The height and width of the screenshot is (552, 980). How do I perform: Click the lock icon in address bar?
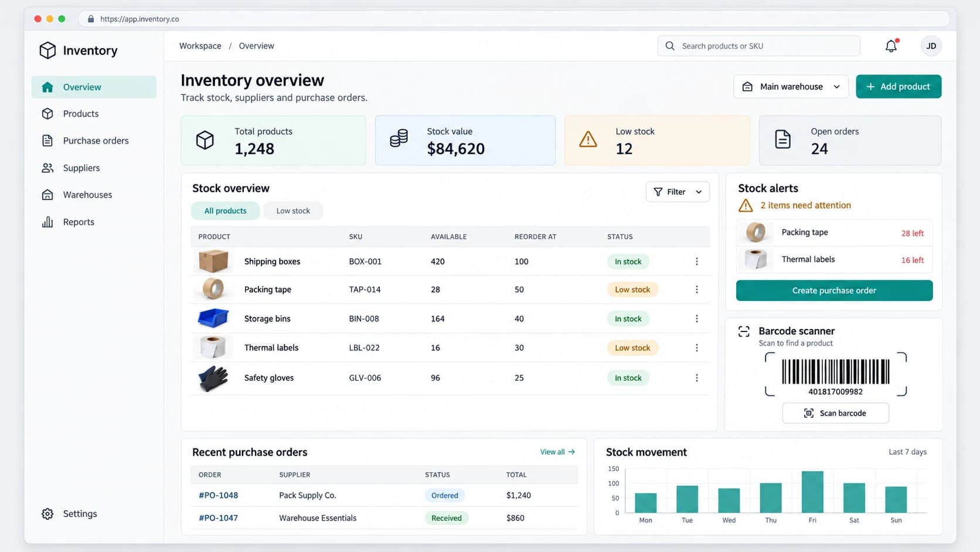tap(91, 19)
